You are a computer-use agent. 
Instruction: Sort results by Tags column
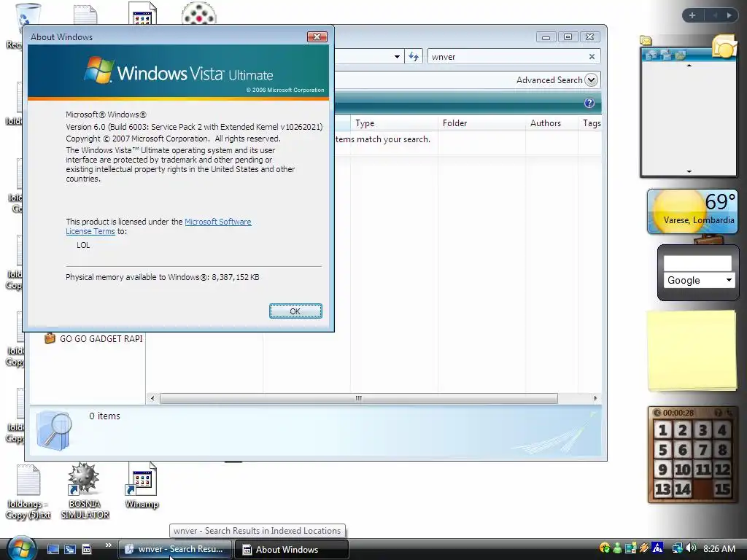(x=590, y=122)
